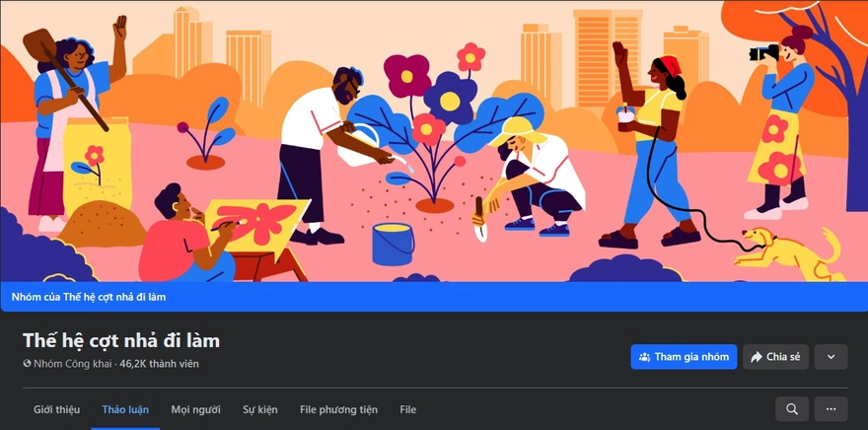Viewport: 868px width, 430px height.
Task: Open the Mọi người tab
Action: (x=195, y=409)
